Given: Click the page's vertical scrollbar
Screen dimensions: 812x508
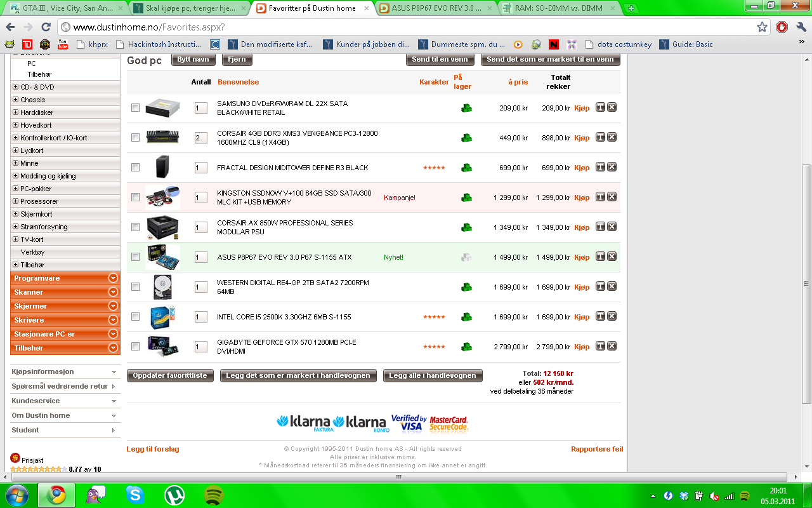Looking at the screenshot, I should coord(806,283).
